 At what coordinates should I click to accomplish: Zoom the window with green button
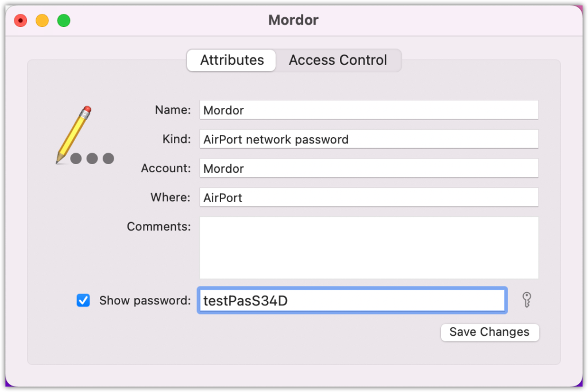coord(64,20)
